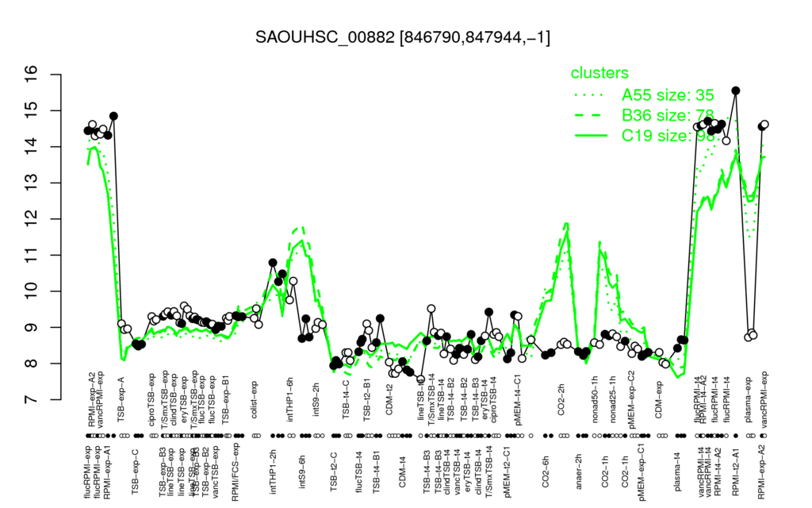The width and height of the screenshot is (812, 508).
Task: Click the 'pMEM-exp-C1' bottom label
Action: [642, 471]
